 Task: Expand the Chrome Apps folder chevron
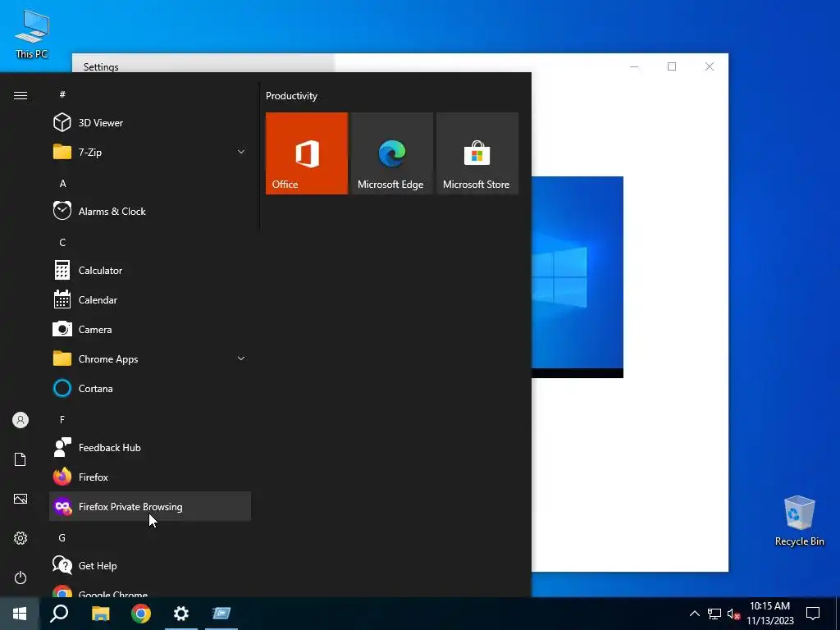point(241,359)
